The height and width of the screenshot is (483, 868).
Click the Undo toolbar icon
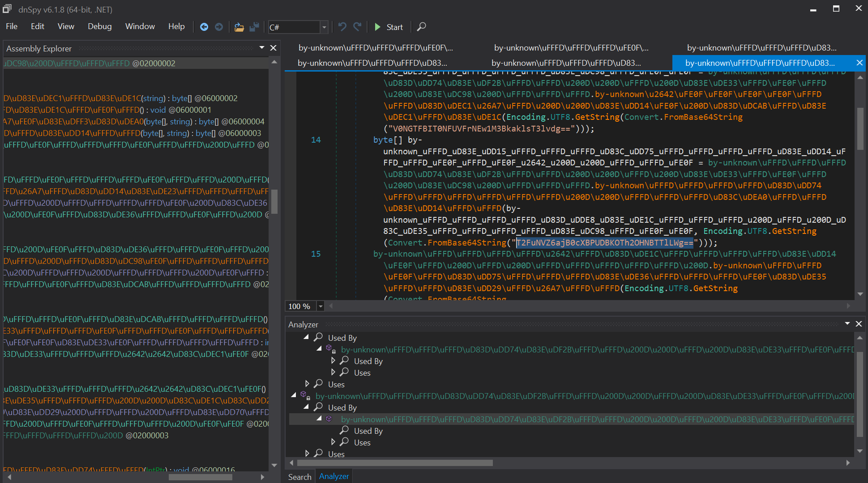click(x=342, y=27)
